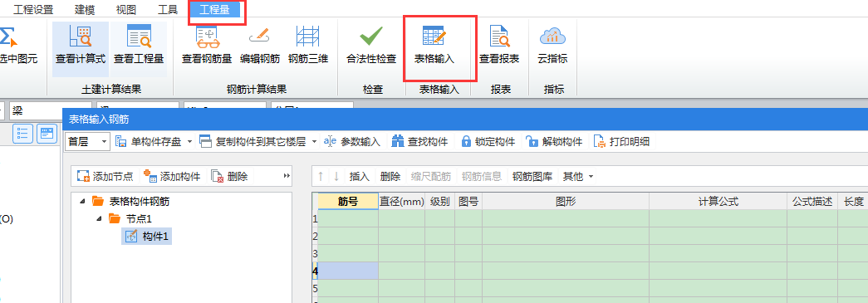Click the 图号 column header
This screenshot has height=303, width=868.
pos(468,202)
